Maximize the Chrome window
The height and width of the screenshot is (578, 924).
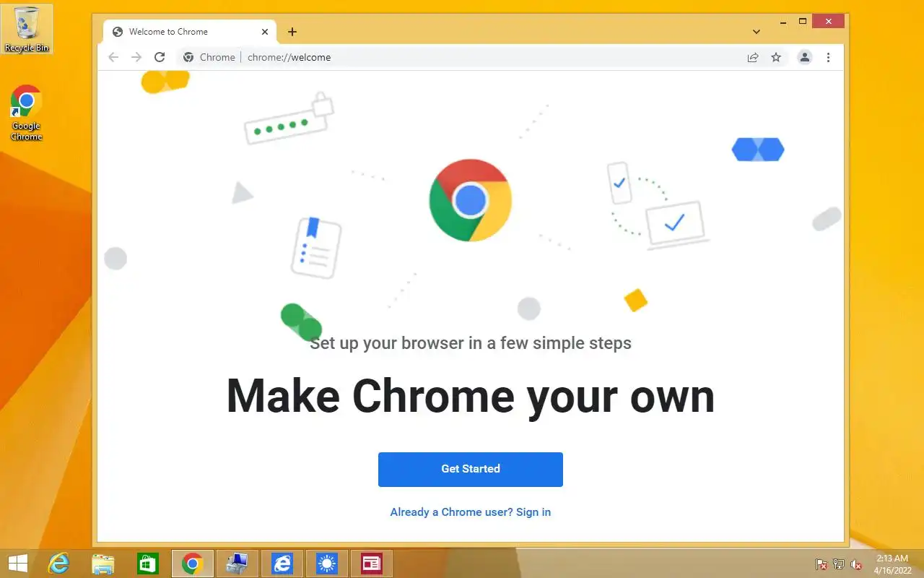click(x=802, y=22)
